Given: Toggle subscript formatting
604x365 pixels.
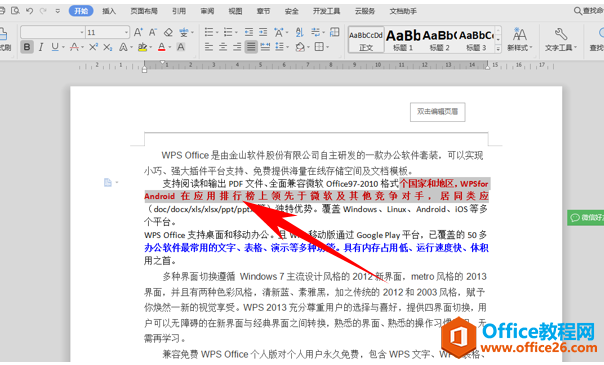Looking at the screenshot, I should (108, 47).
